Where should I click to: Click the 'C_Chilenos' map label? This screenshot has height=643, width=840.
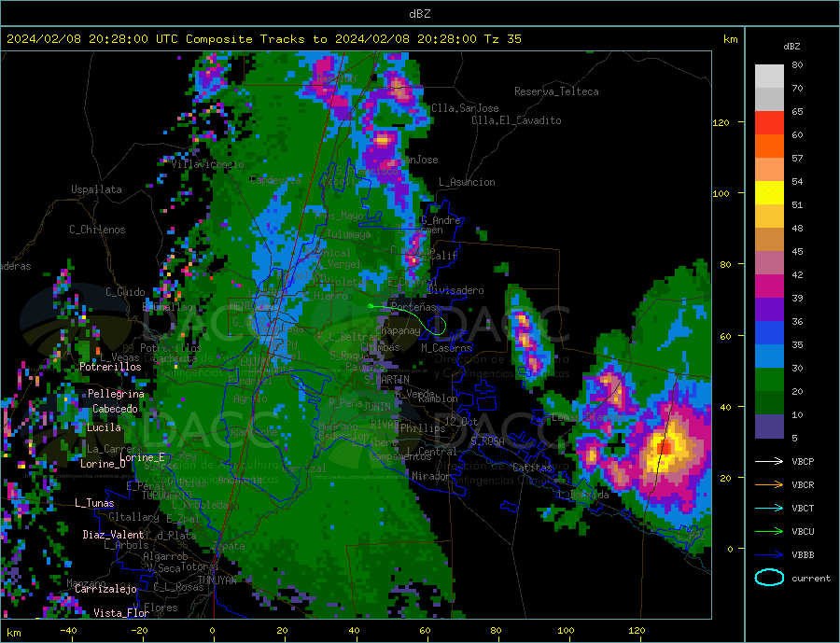97,230
